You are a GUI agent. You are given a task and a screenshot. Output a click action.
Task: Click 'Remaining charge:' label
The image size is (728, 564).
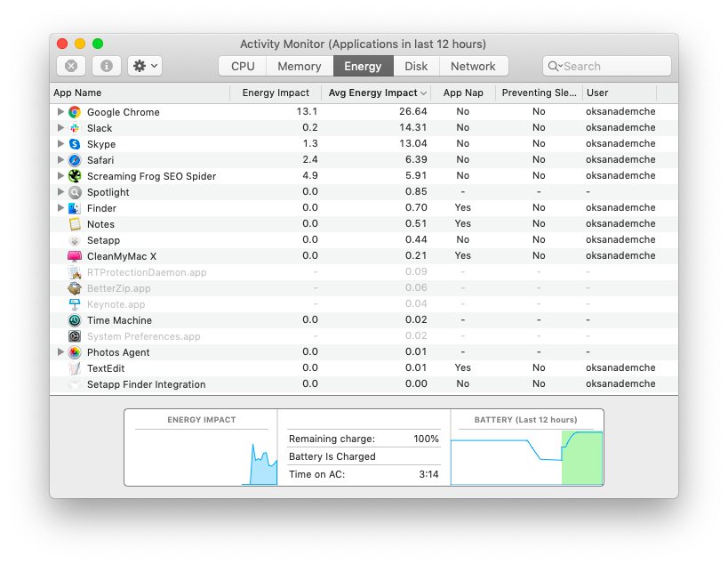(332, 439)
